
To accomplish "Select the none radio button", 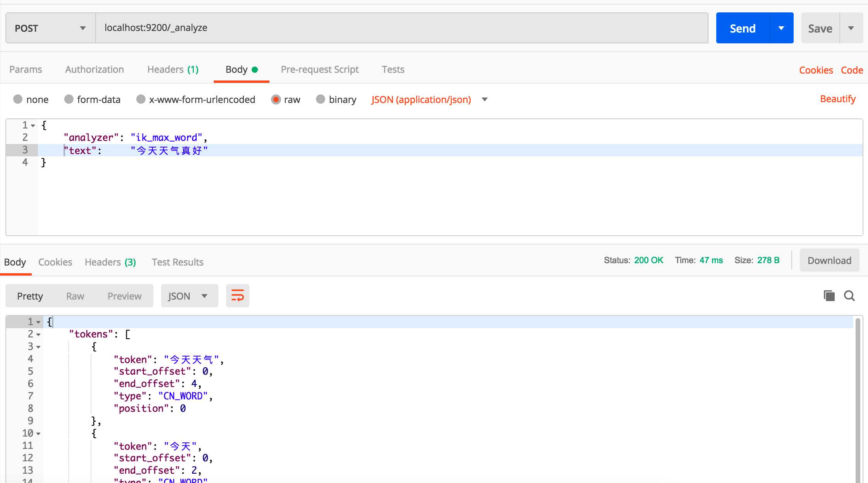I will (x=19, y=99).
